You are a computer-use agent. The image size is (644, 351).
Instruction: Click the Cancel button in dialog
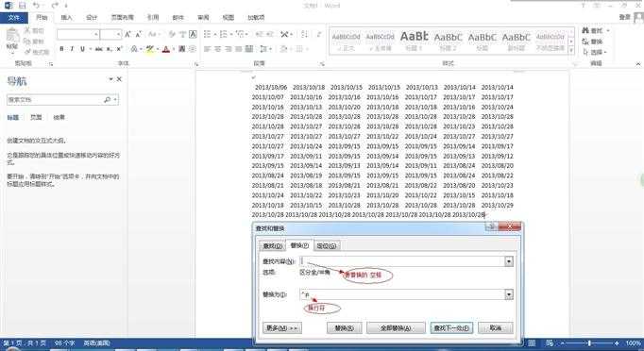coord(496,327)
